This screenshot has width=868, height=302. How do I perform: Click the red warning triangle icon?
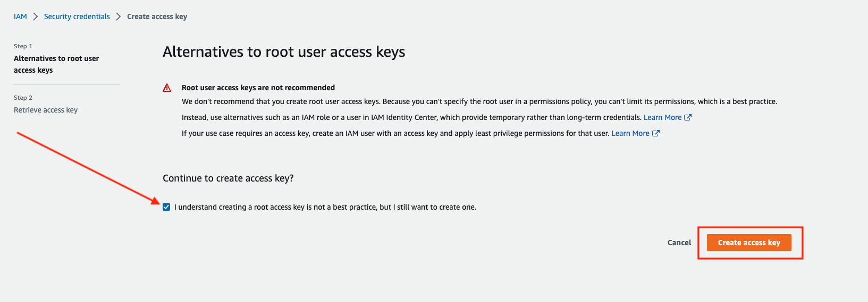pyautogui.click(x=167, y=88)
